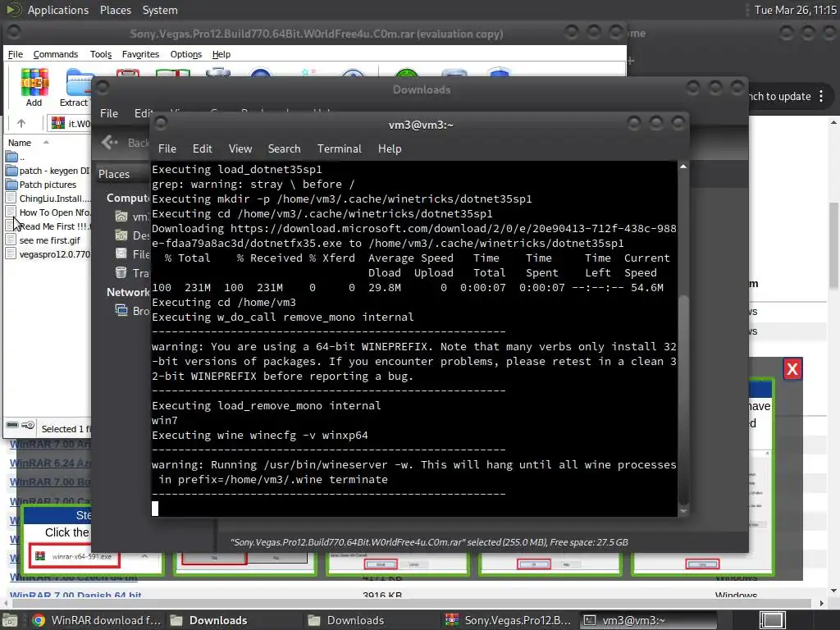Click the new tab plus in Chrome
The image size is (840, 630).
coord(631,61)
